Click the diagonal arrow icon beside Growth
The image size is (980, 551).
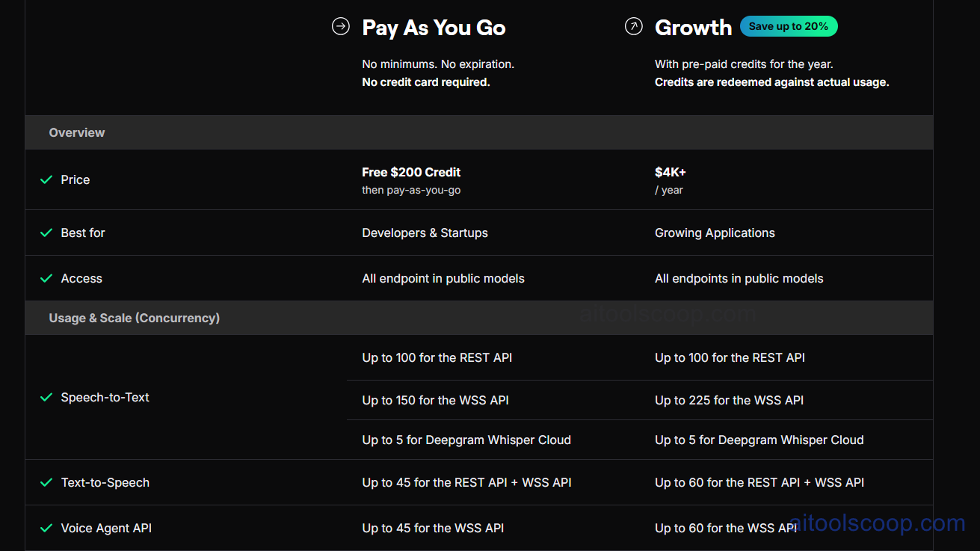(633, 25)
